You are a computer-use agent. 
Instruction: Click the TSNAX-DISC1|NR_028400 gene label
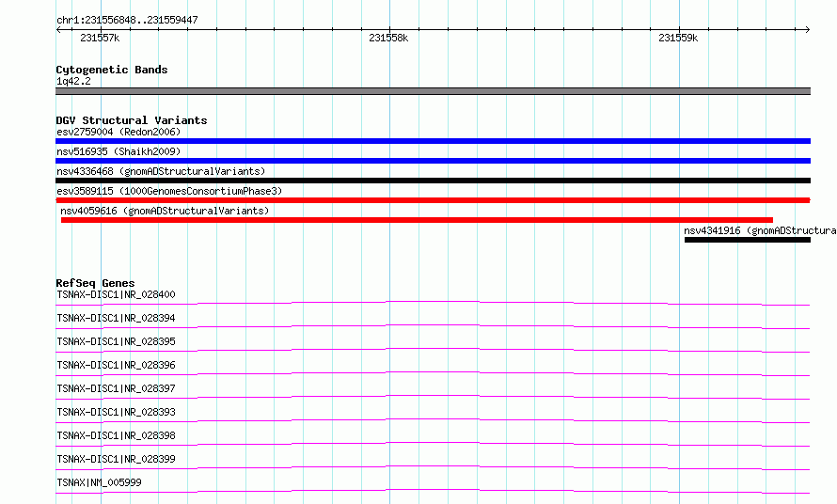116,294
